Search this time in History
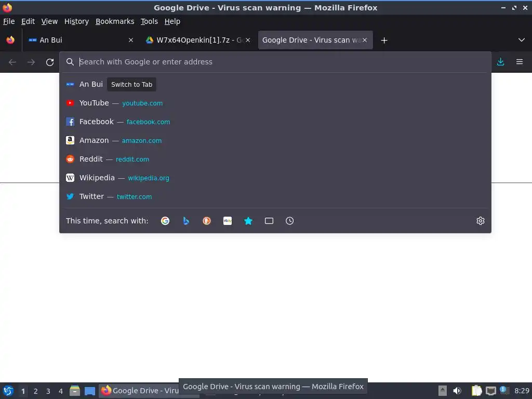This screenshot has height=399, width=532. [290, 221]
